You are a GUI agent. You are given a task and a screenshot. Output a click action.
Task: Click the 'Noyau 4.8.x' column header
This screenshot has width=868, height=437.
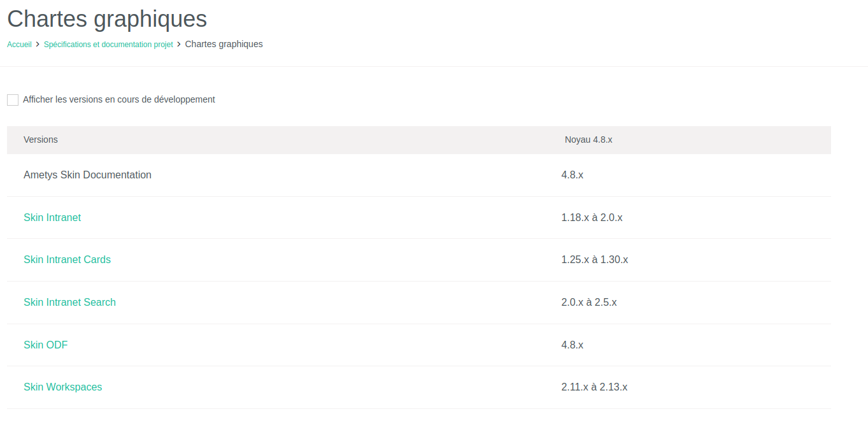[588, 140]
